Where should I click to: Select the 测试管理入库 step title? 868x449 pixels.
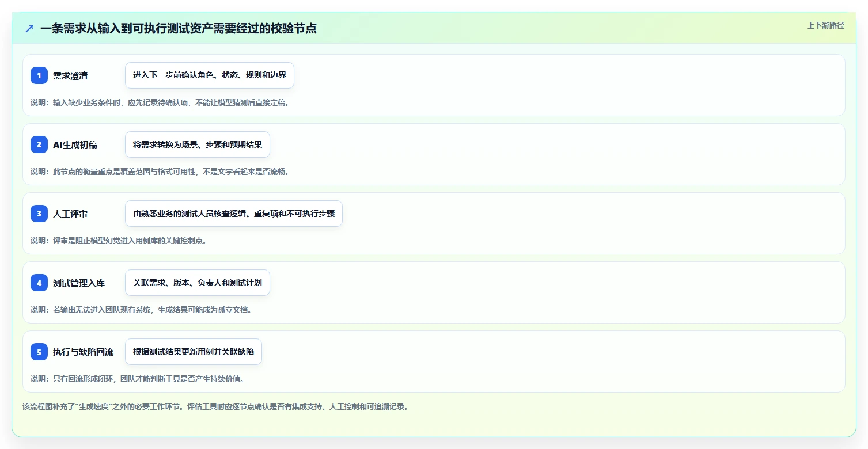point(79,283)
